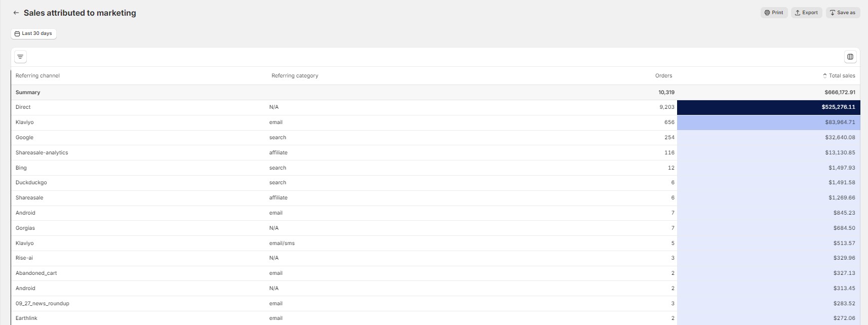Click the 254 orders value
The image size is (868, 325).
pyautogui.click(x=669, y=138)
